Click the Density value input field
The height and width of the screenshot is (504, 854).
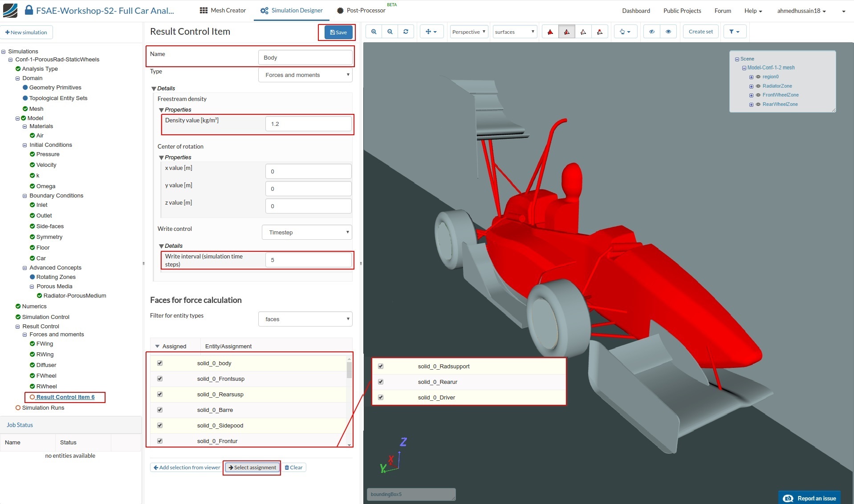pyautogui.click(x=308, y=124)
